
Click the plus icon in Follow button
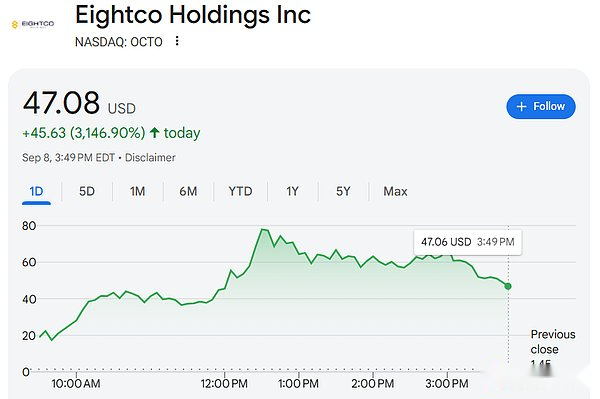tap(522, 106)
